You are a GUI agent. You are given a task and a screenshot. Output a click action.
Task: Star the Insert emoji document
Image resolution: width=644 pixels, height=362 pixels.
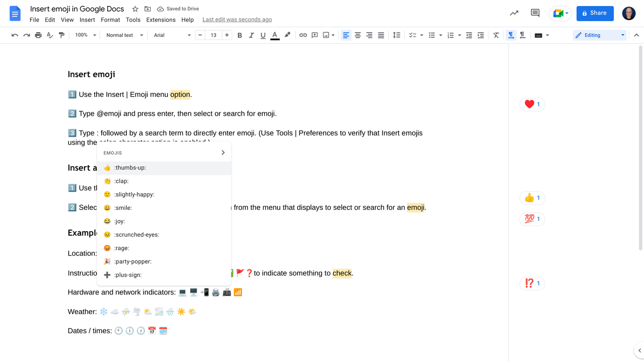pos(135,8)
